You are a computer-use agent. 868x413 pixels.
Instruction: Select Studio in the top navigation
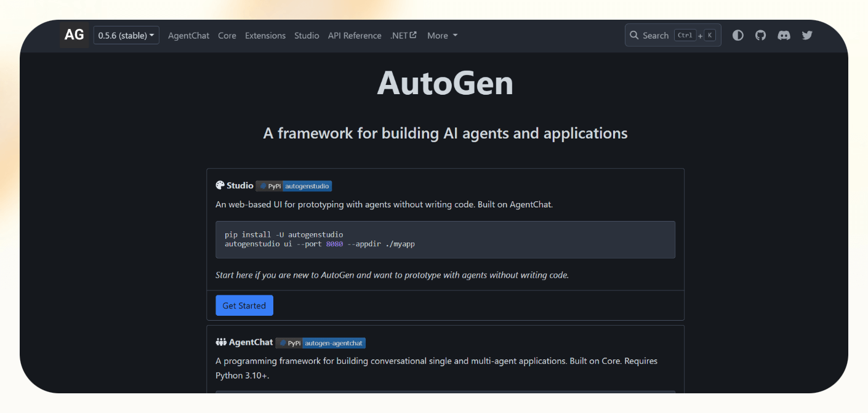coord(307,36)
